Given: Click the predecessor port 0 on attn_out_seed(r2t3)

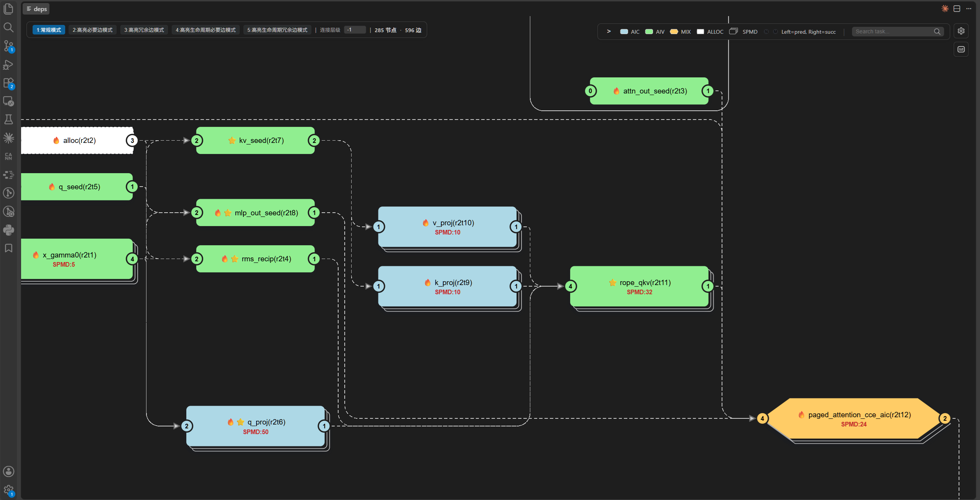Looking at the screenshot, I should tap(590, 91).
